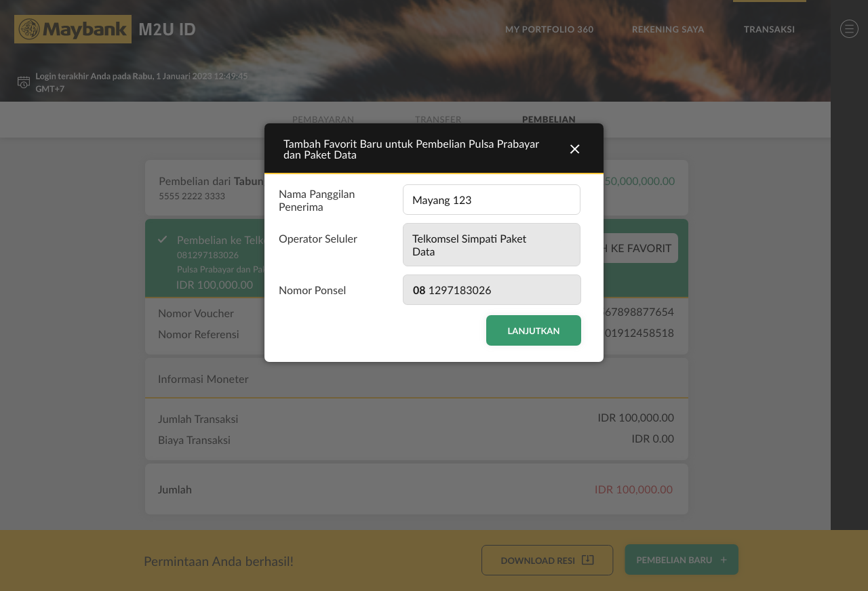The width and height of the screenshot is (868, 591).
Task: Open the hamburger menu at top right
Action: pyautogui.click(x=849, y=28)
